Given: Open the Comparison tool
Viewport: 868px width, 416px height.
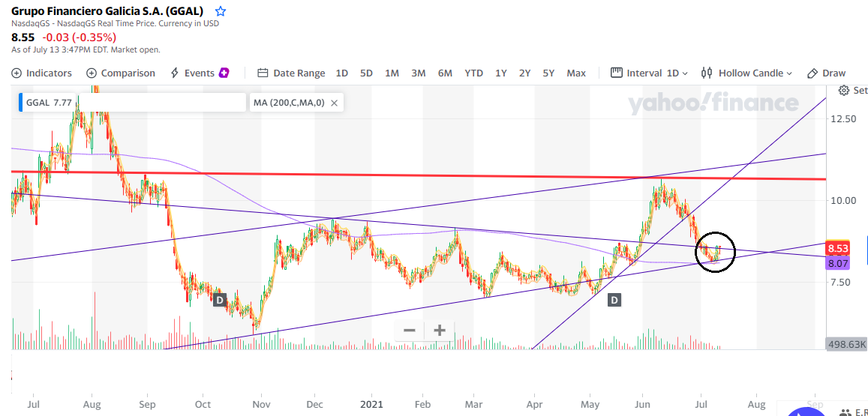Looking at the screenshot, I should [x=121, y=73].
